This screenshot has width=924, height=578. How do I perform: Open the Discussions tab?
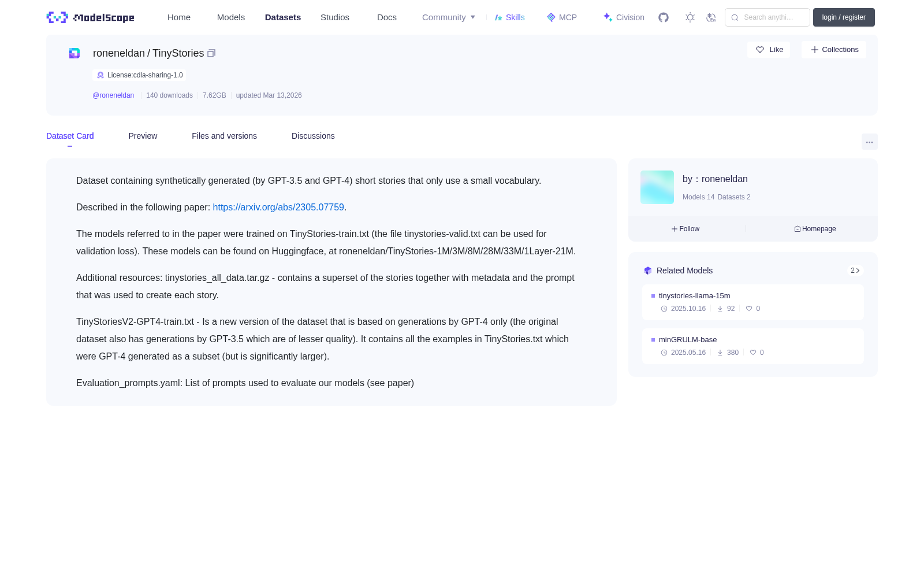[313, 136]
